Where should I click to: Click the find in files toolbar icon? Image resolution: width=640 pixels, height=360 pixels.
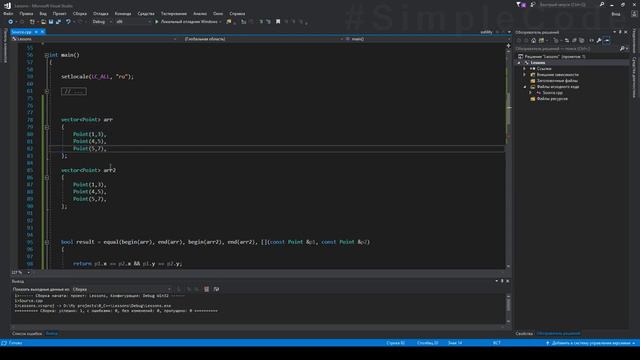pos(229,22)
